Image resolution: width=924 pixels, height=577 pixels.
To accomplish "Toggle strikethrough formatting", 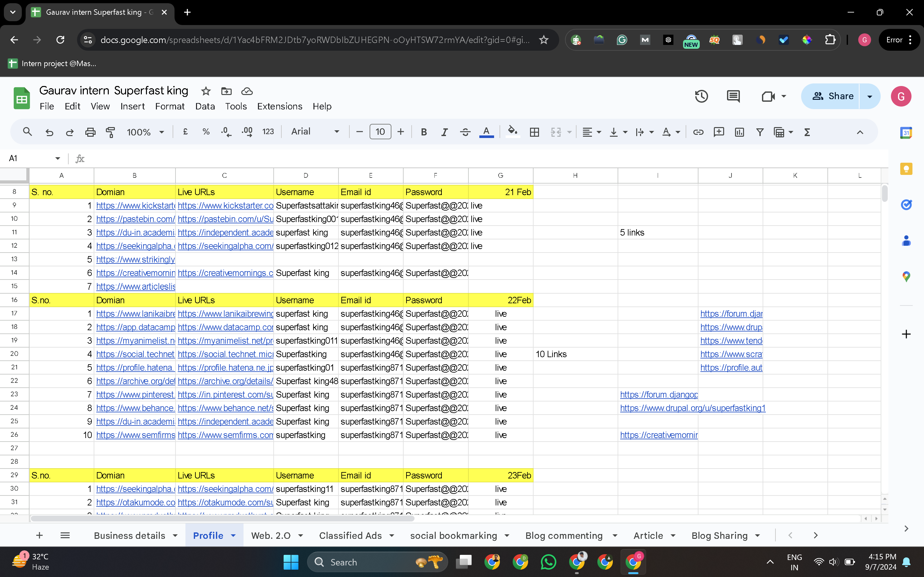I will point(465,132).
